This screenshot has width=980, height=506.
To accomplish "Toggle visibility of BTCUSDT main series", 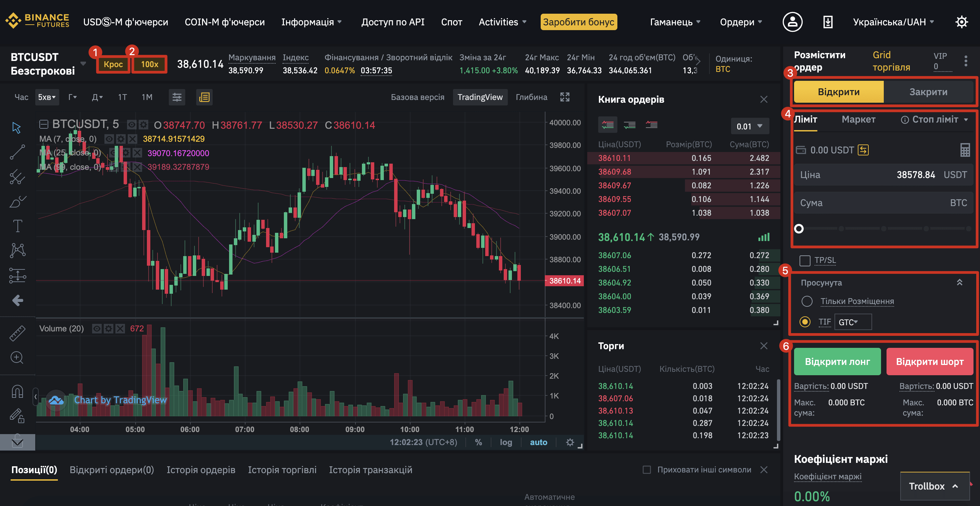I will (131, 125).
